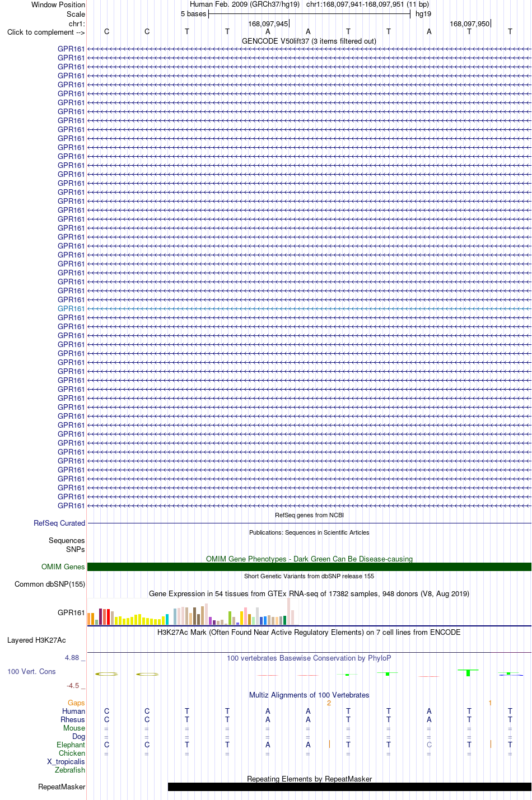Select the Dog alignment row label
This screenshot has height=800, width=532.
[x=79, y=736]
